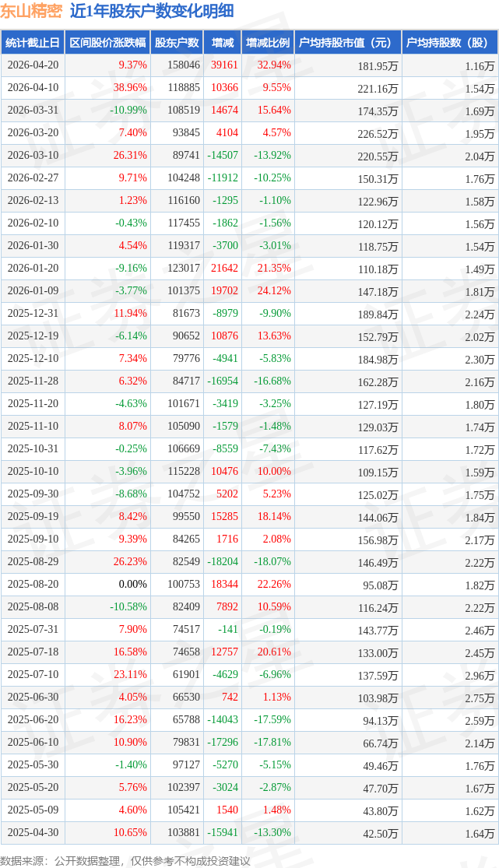499x868 pixels.
Task: Select the 统计截止日 column header
Action: (32, 43)
